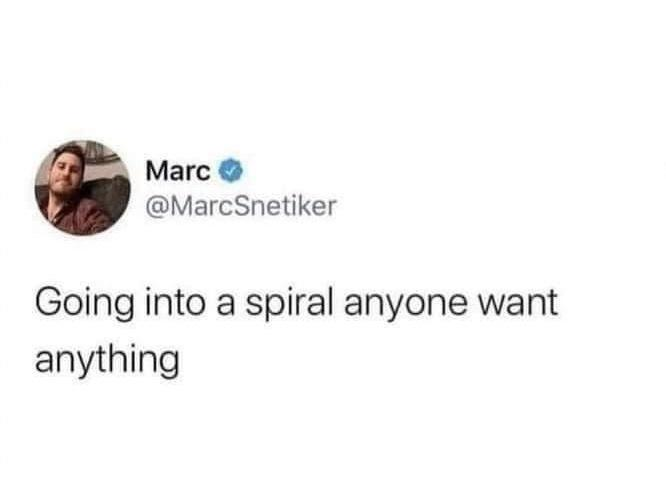Click the display name "Marc"
This screenshot has width=666, height=489.
click(178, 171)
